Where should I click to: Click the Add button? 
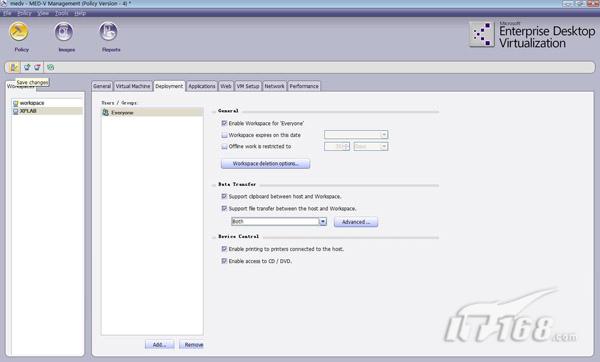[160, 345]
